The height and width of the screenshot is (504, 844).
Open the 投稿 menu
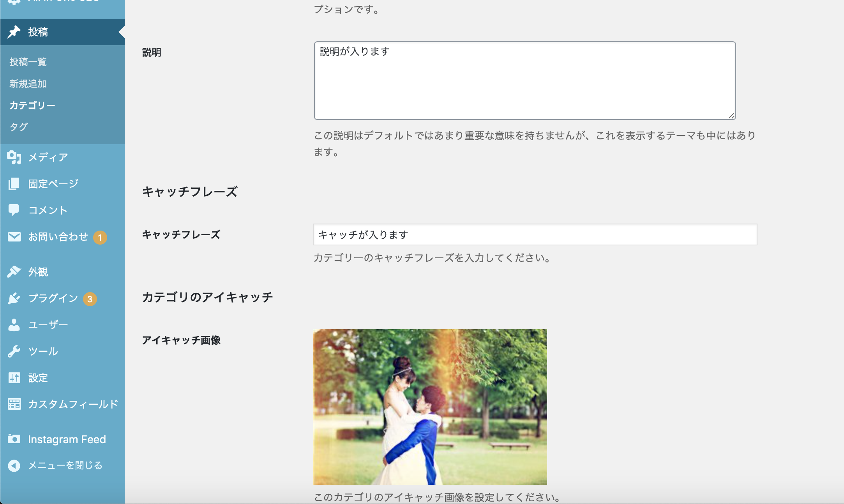(62, 32)
